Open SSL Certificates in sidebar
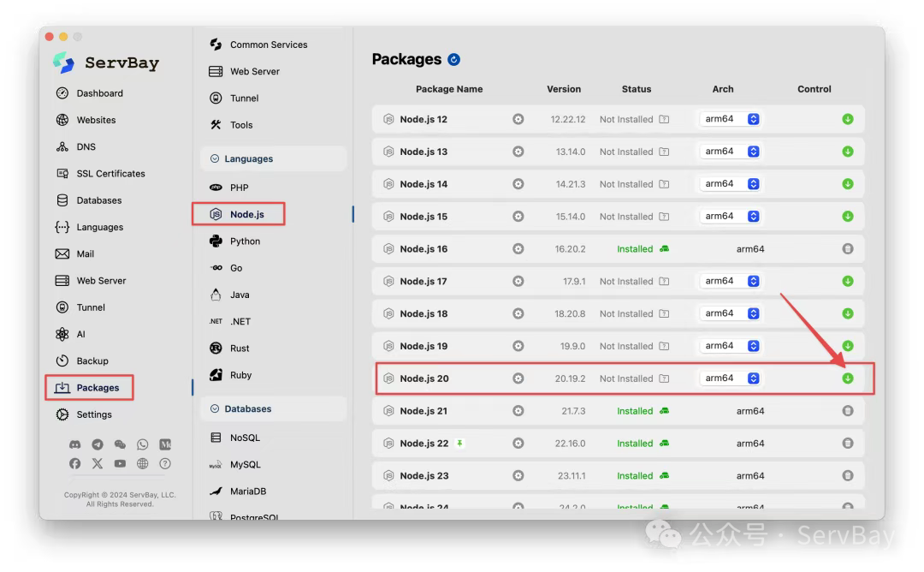924x572 pixels. click(x=100, y=173)
